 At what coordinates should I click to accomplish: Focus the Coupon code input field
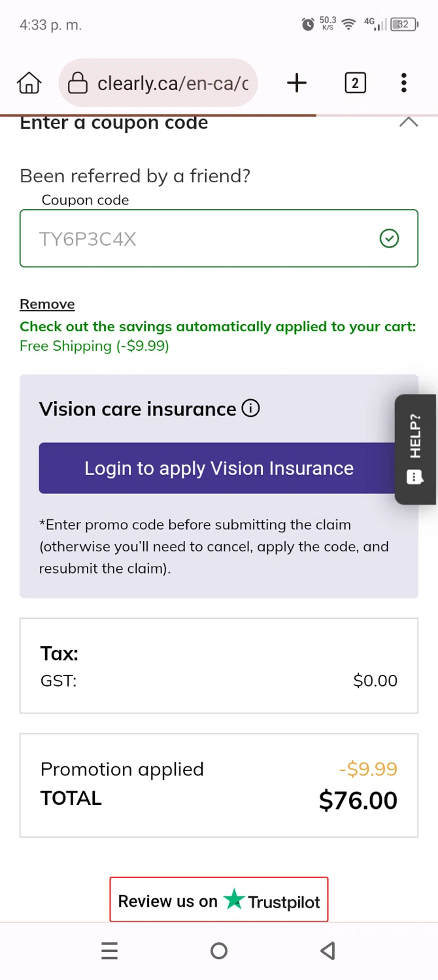pyautogui.click(x=196, y=239)
